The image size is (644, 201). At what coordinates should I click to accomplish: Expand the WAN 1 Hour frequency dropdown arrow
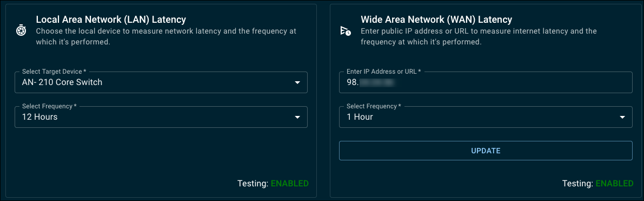pos(623,118)
